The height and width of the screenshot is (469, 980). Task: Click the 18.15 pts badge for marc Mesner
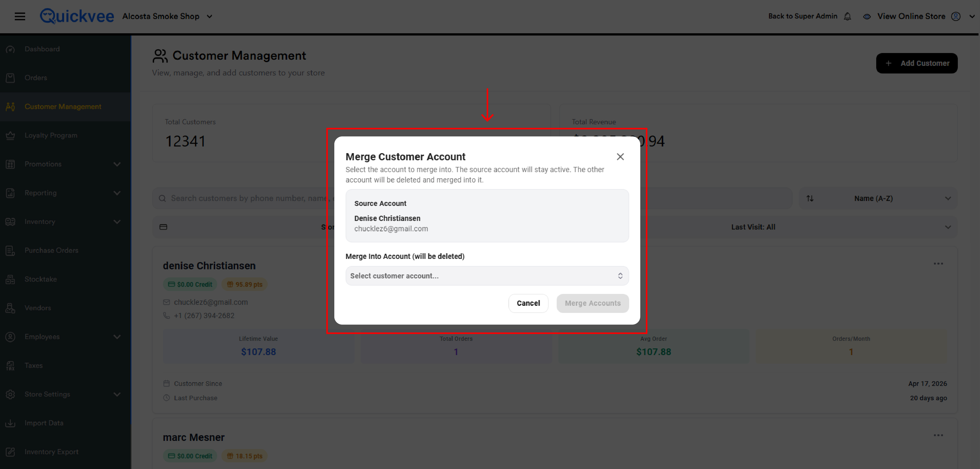pyautogui.click(x=245, y=456)
